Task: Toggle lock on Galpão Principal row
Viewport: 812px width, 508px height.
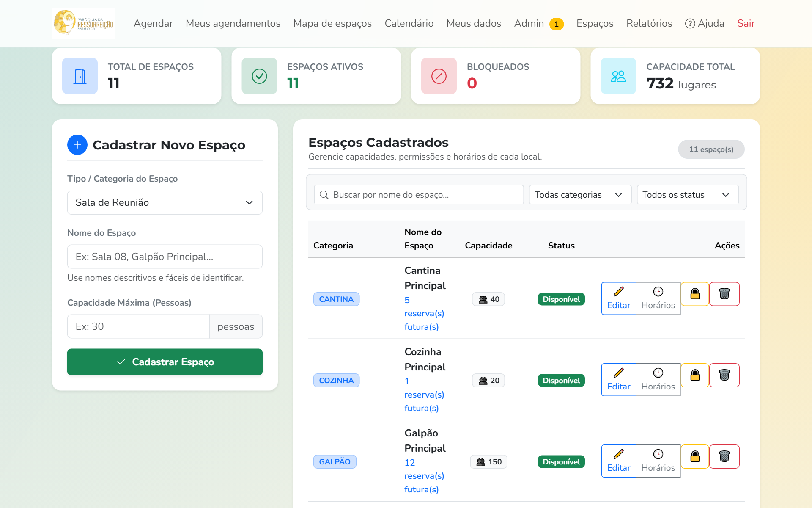Action: pos(695,456)
